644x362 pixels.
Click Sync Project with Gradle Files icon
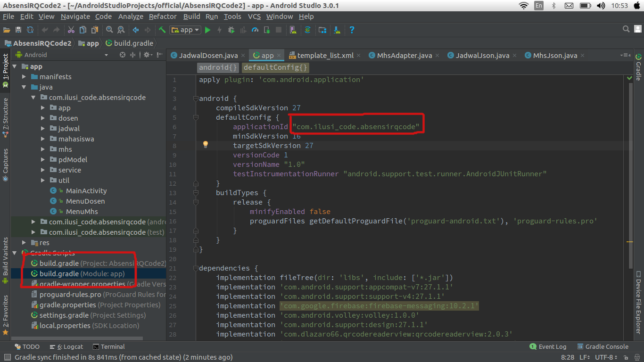pos(308,30)
